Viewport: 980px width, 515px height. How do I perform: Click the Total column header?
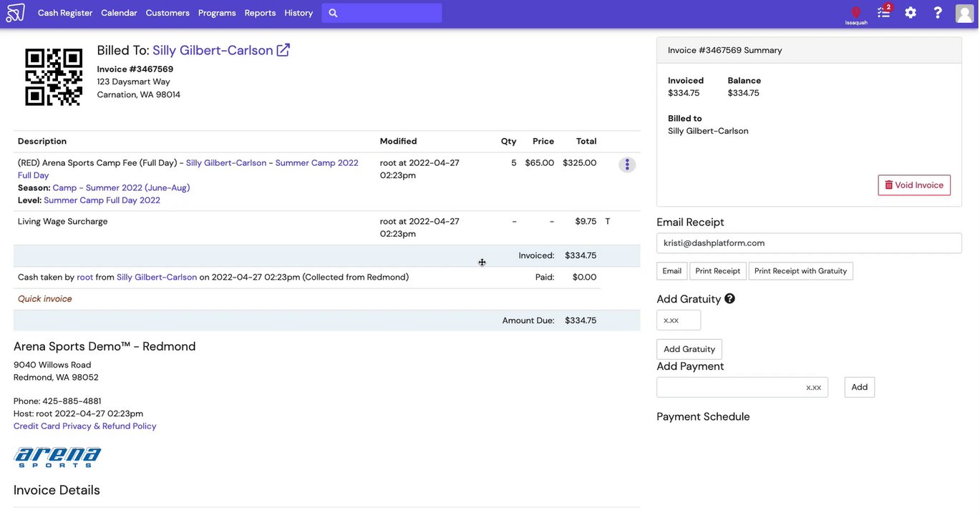tap(586, 142)
